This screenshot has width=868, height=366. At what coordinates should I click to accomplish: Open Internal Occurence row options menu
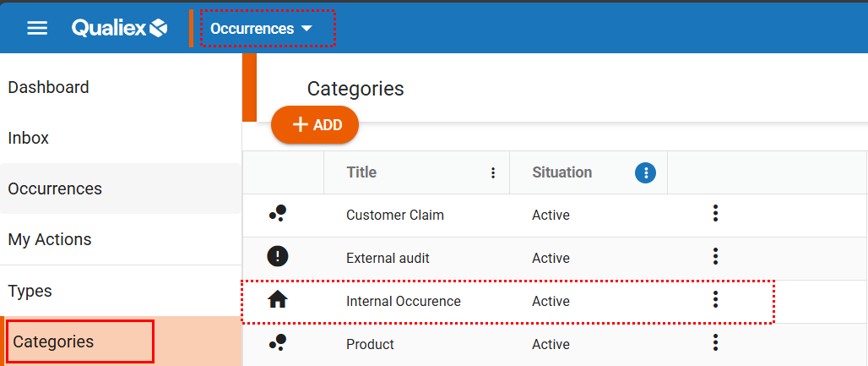tap(715, 300)
